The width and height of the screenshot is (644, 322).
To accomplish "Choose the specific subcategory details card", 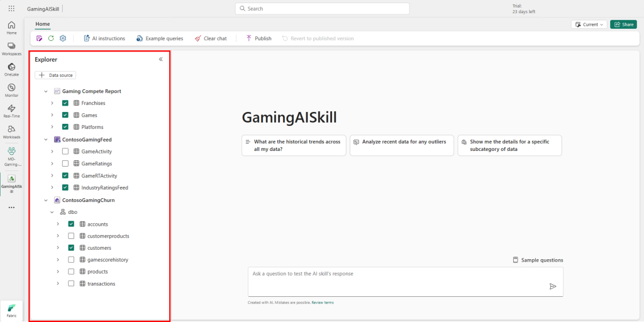I will pos(509,145).
